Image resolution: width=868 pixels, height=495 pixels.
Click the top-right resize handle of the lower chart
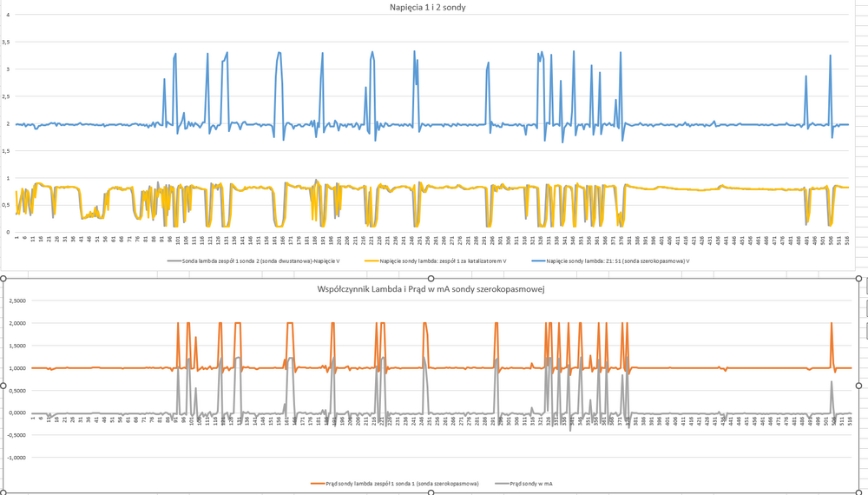pyautogui.click(x=859, y=278)
